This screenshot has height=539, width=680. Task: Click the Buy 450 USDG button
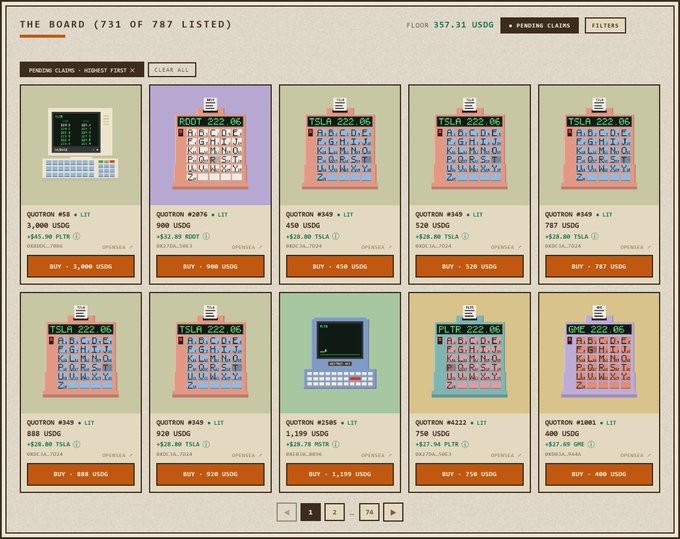tap(340, 266)
